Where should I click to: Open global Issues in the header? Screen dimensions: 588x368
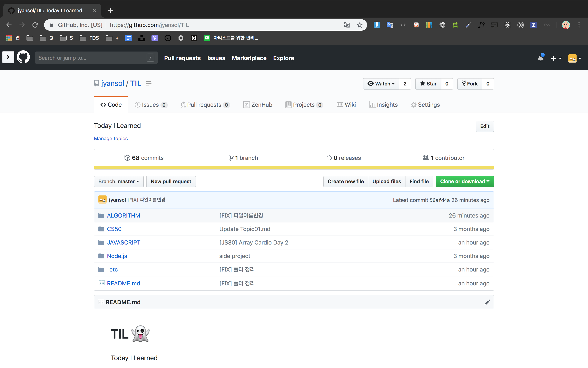click(x=216, y=58)
